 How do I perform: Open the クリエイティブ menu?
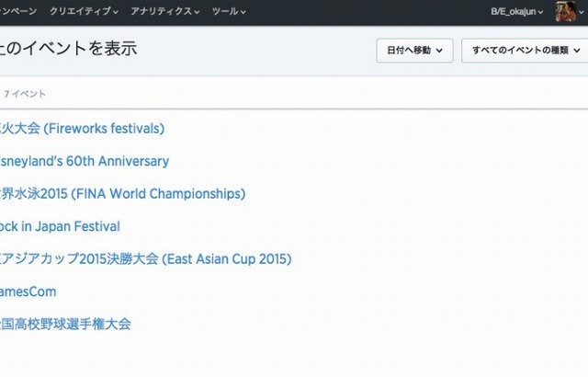[x=84, y=11]
